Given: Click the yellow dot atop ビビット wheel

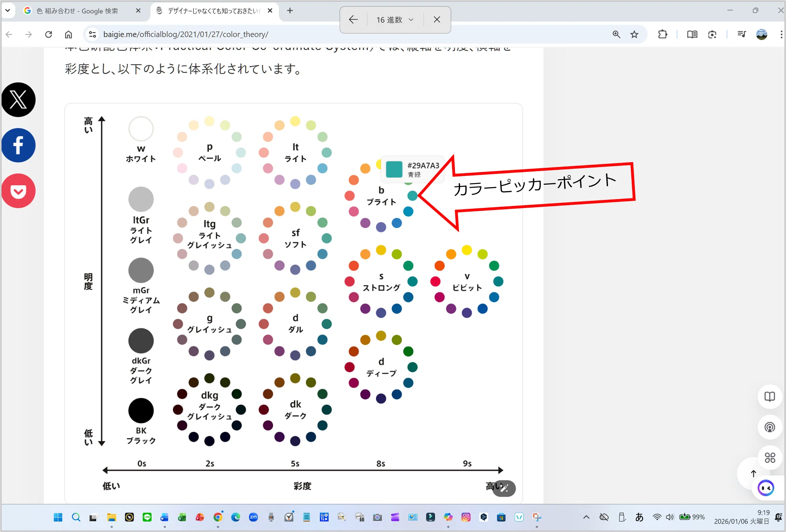Looking at the screenshot, I should click(x=467, y=250).
